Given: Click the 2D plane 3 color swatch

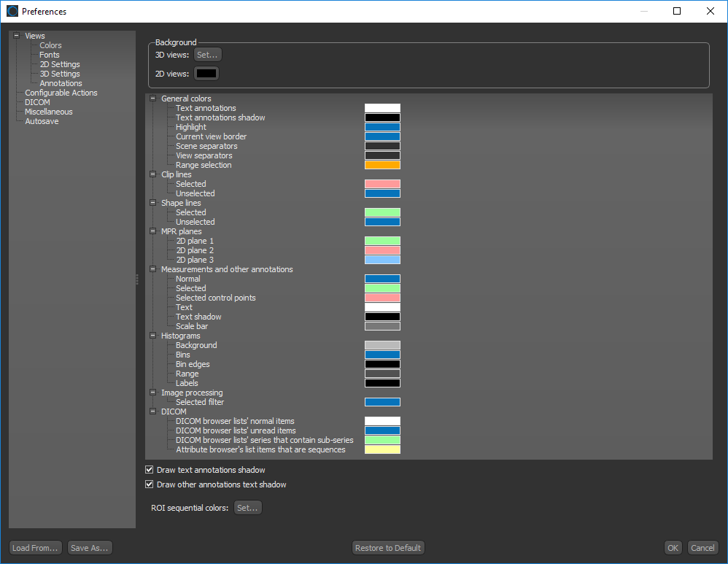Looking at the screenshot, I should 382,260.
